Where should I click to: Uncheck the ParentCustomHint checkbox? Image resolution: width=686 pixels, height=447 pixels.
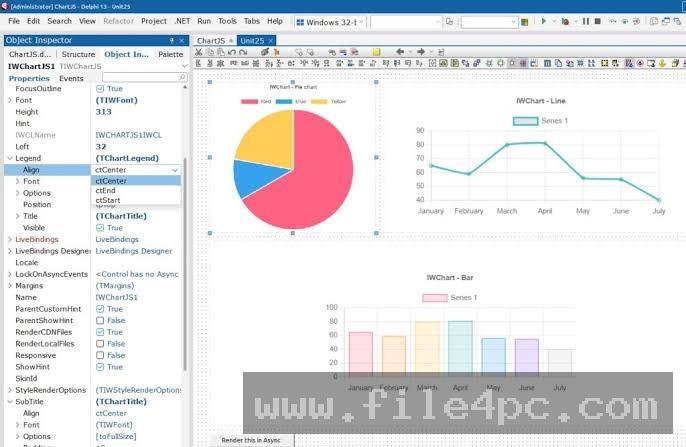[x=100, y=309]
